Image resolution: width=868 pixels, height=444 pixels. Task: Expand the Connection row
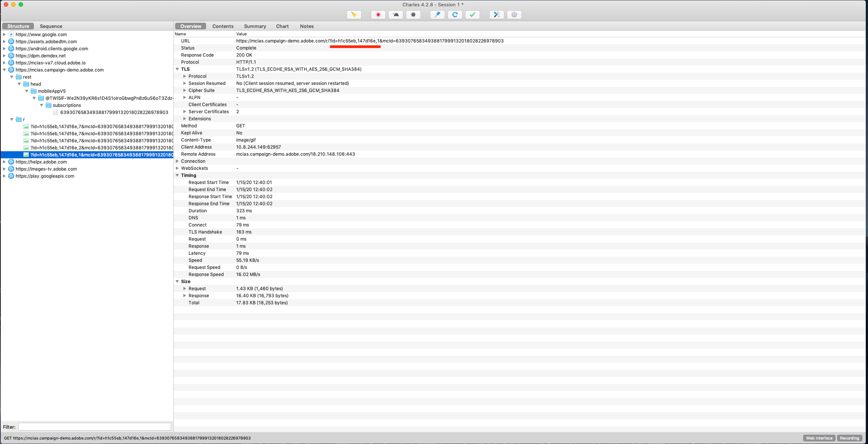[x=177, y=161]
